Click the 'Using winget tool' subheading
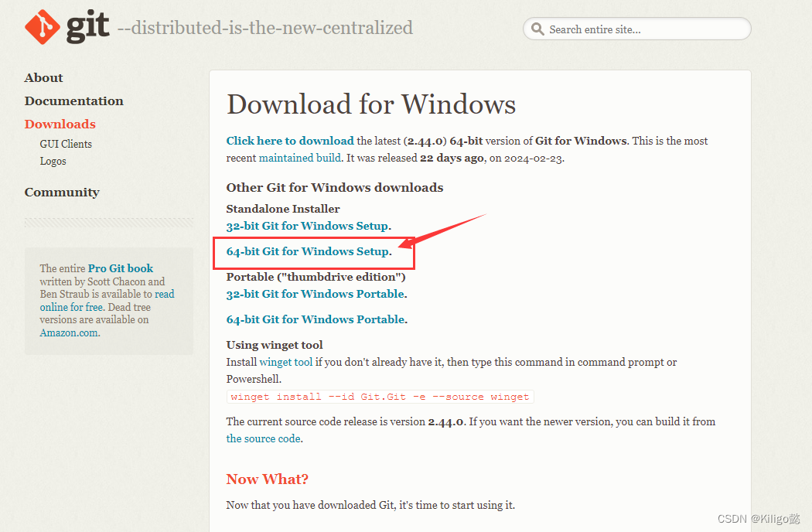The image size is (812, 532). [x=275, y=345]
